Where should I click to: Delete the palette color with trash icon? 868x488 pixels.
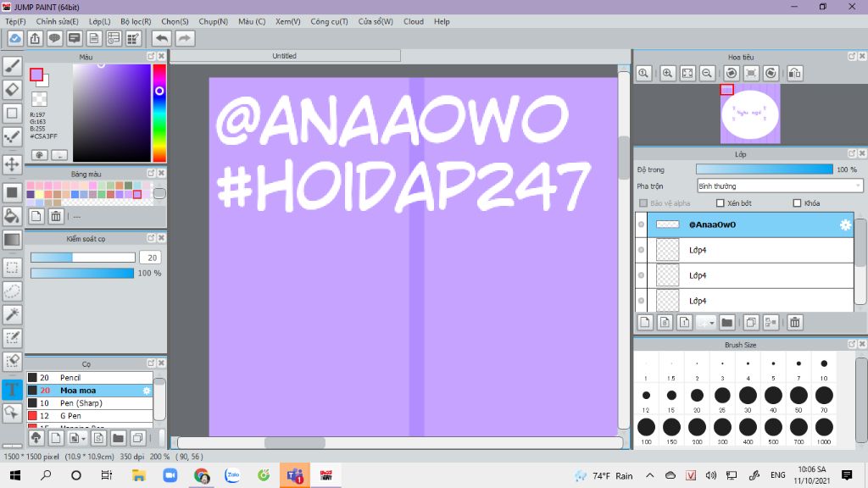[56, 216]
